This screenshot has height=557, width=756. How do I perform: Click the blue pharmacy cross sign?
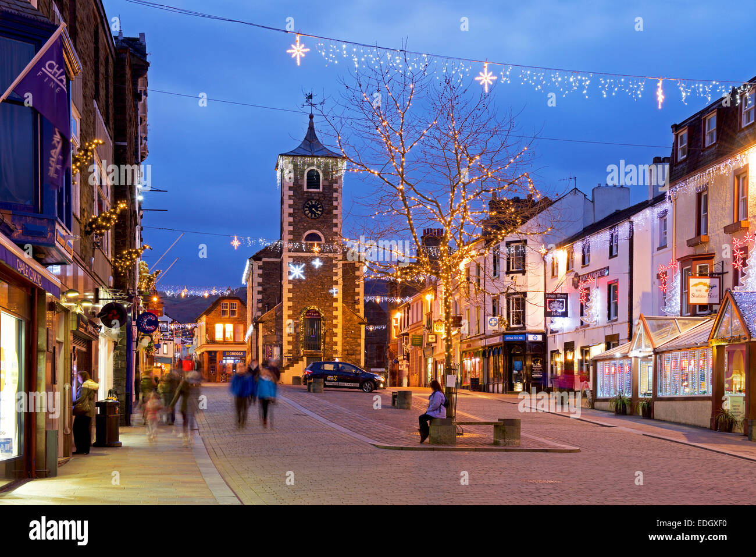493,322
